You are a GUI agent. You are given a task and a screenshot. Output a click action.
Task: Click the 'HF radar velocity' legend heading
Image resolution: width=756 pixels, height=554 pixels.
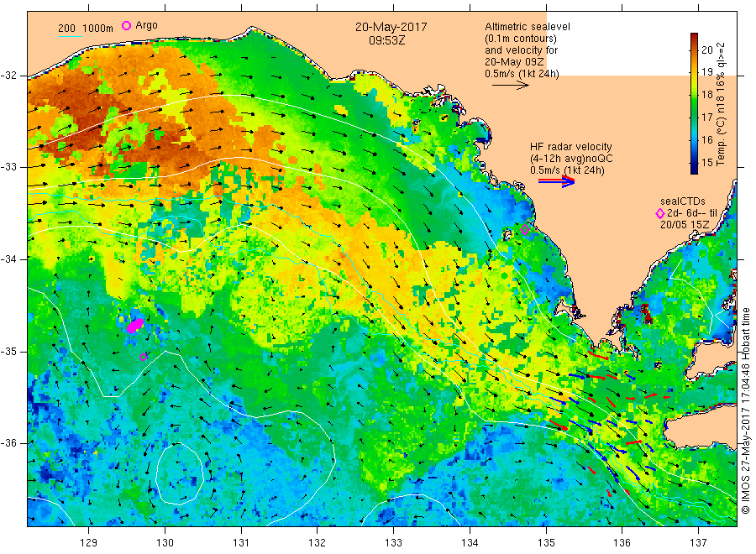[571, 146]
